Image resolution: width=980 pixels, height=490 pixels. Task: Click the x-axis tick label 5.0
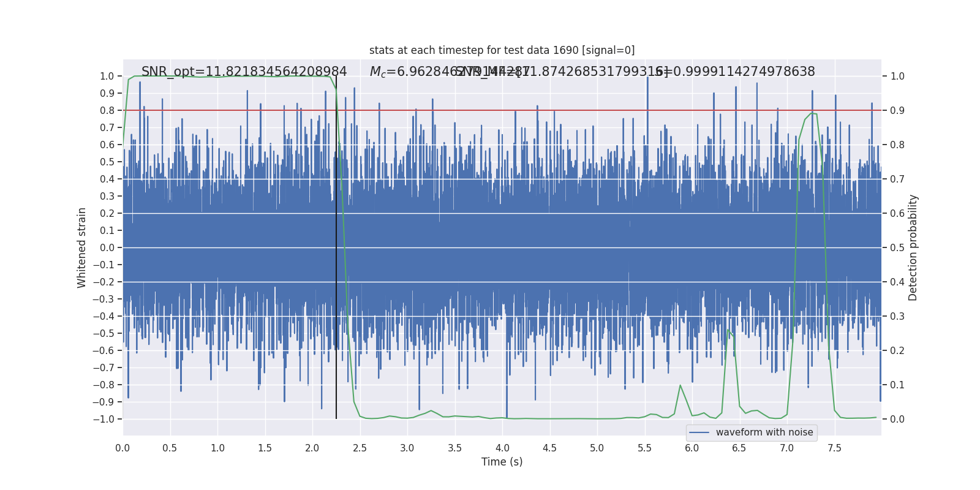pyautogui.click(x=597, y=448)
